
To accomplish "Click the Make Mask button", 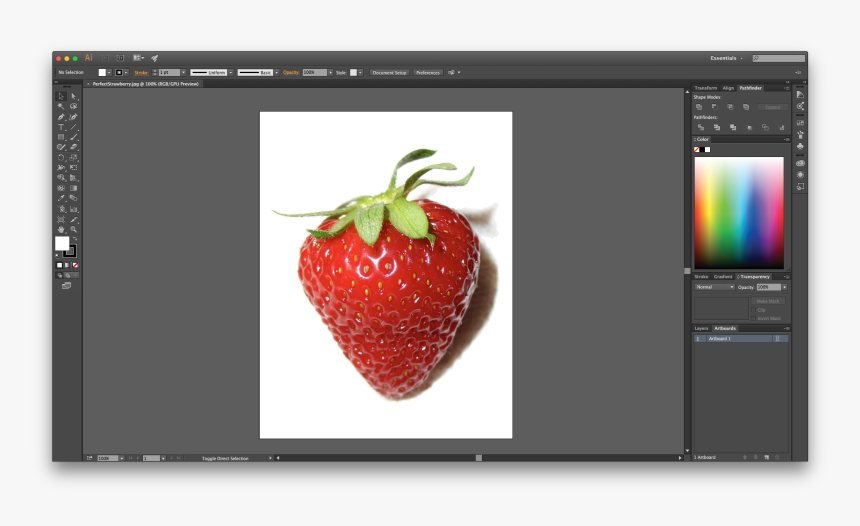I will click(x=768, y=301).
